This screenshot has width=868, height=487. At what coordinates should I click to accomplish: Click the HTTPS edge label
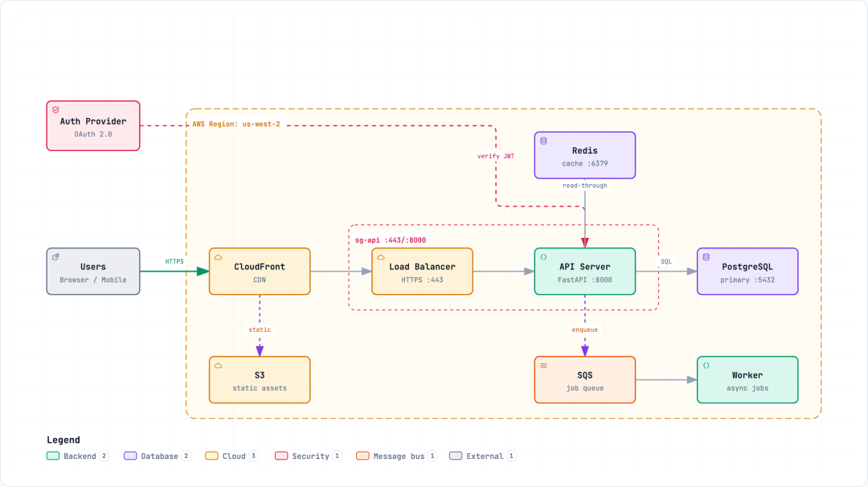click(x=174, y=261)
